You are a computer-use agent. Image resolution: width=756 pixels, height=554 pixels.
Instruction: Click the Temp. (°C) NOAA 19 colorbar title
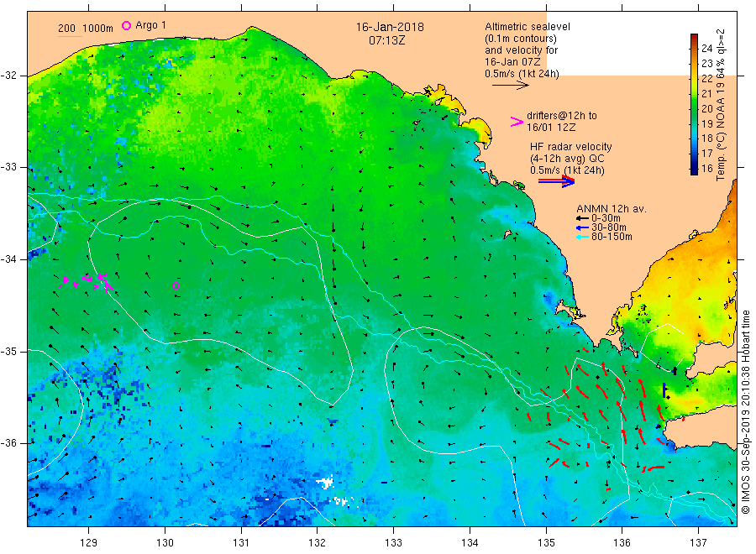[x=721, y=105]
